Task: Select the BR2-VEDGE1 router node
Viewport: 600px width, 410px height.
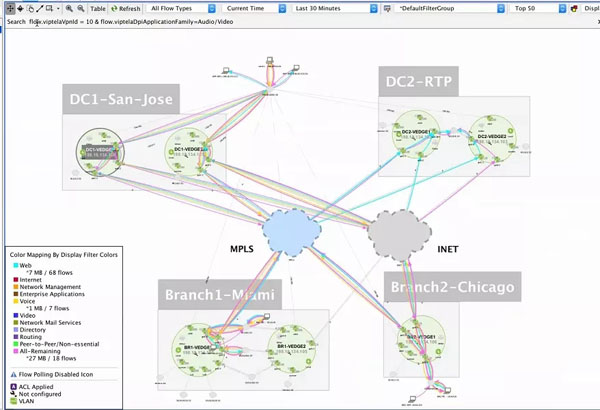Action: coord(421,339)
